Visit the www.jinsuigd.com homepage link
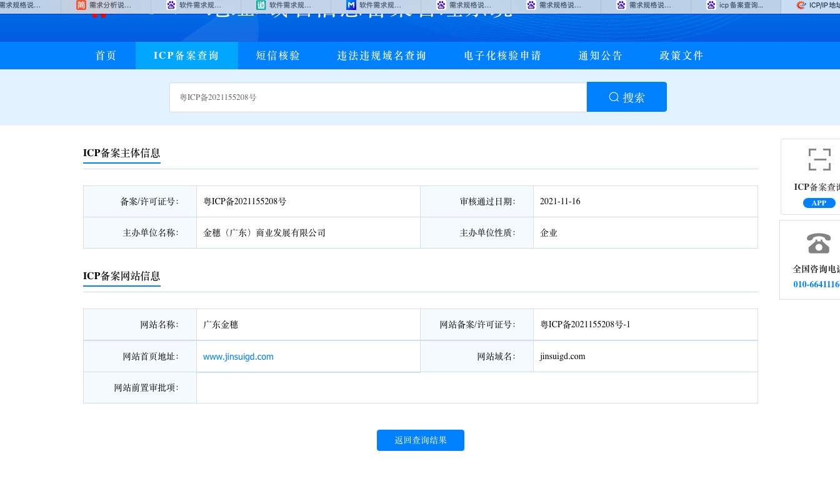Image resolution: width=840 pixels, height=504 pixels. tap(238, 357)
